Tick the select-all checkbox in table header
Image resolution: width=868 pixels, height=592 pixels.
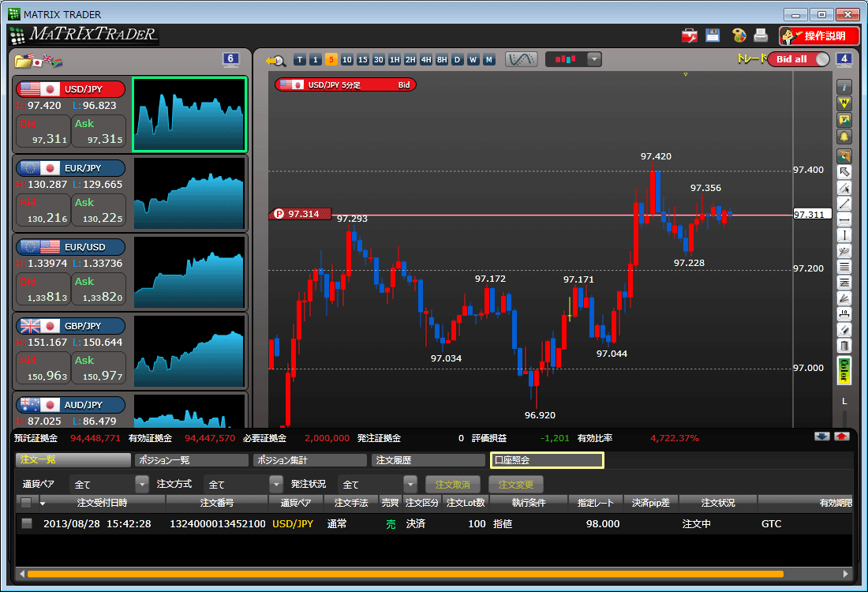pos(25,503)
